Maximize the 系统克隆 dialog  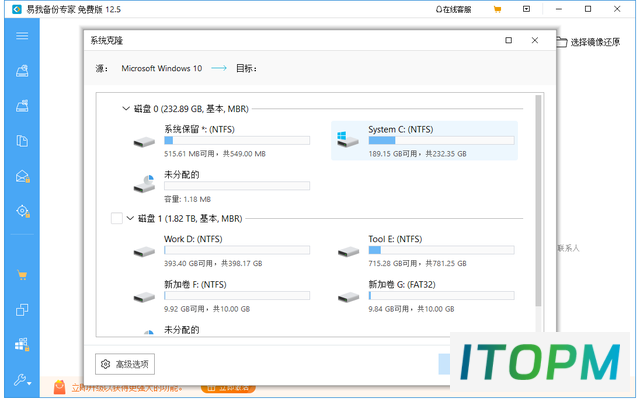pos(509,40)
